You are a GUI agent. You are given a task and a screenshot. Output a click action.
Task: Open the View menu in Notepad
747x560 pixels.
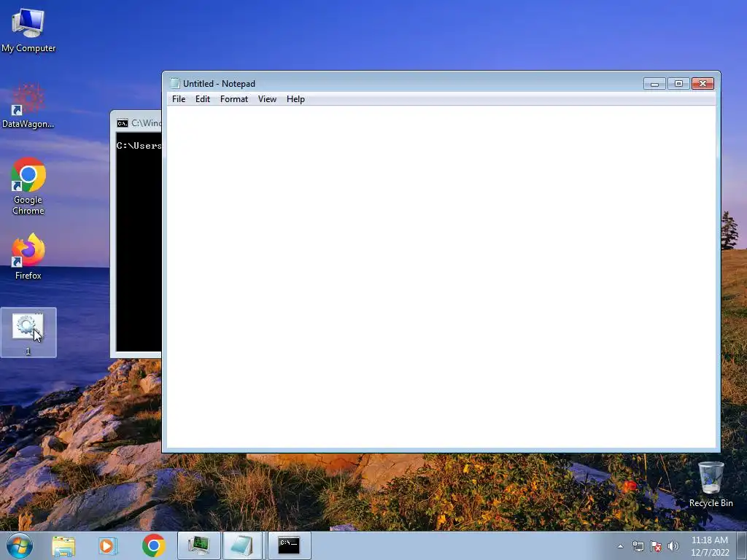[x=267, y=99]
